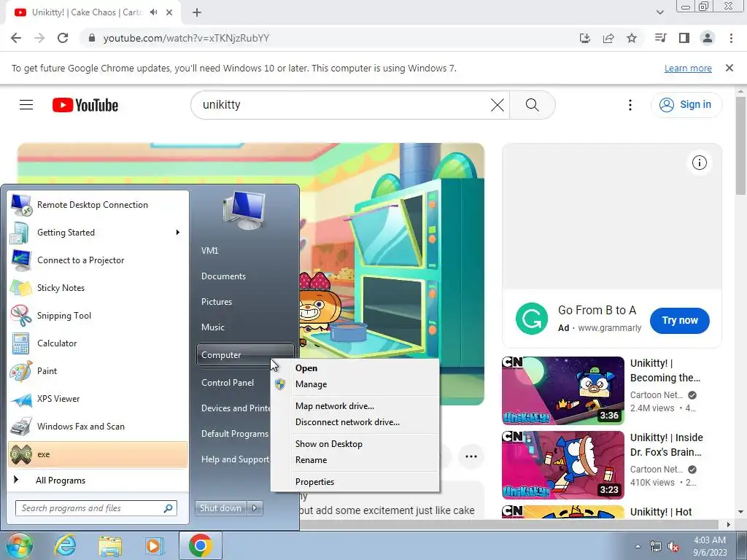This screenshot has width=747, height=560.
Task: Go back in browser history
Action: click(x=16, y=38)
